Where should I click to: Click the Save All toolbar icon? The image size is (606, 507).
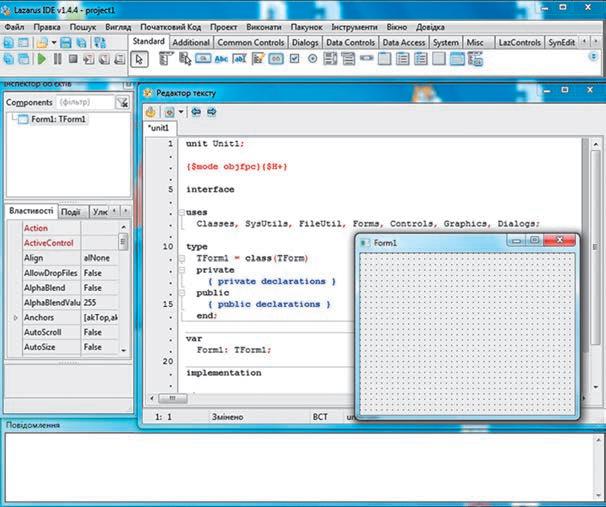tap(81, 43)
